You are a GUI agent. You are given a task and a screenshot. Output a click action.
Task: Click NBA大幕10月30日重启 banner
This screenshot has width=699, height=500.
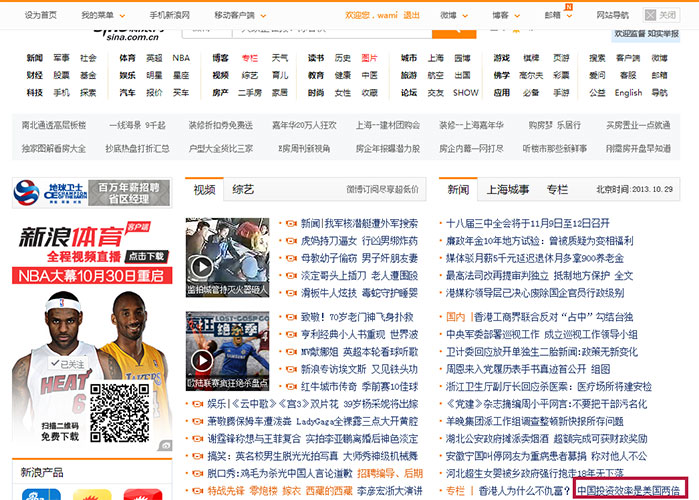point(92,276)
